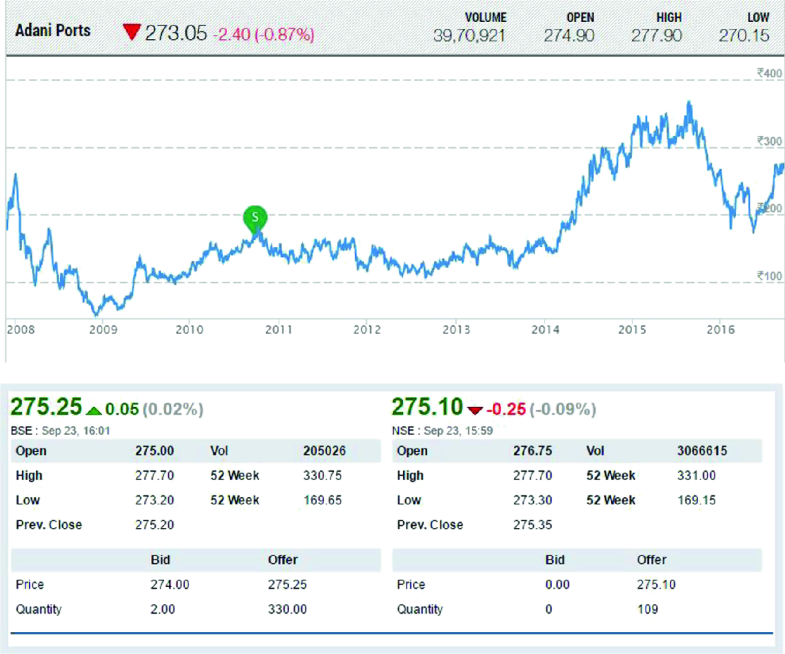785x654 pixels.
Task: Click the NSE price 275.10
Action: [427, 407]
